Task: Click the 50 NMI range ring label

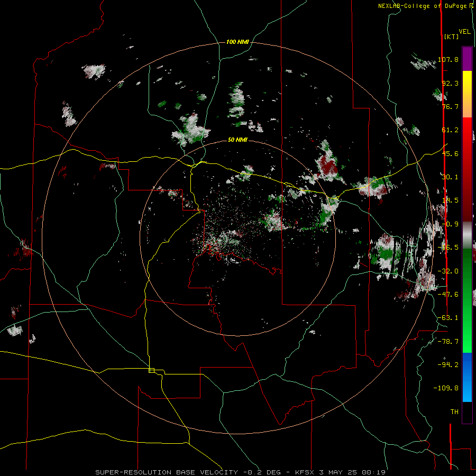Action: pos(237,140)
